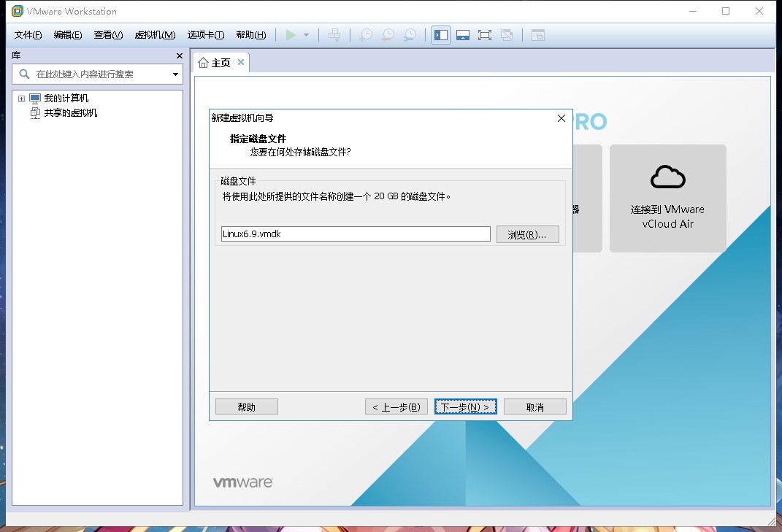Open the 选项卡(T) menu

tap(206, 35)
